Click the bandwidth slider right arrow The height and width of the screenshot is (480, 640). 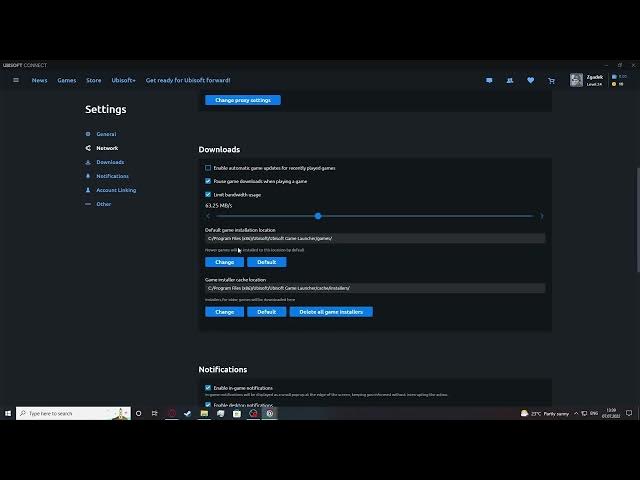pyautogui.click(x=542, y=216)
